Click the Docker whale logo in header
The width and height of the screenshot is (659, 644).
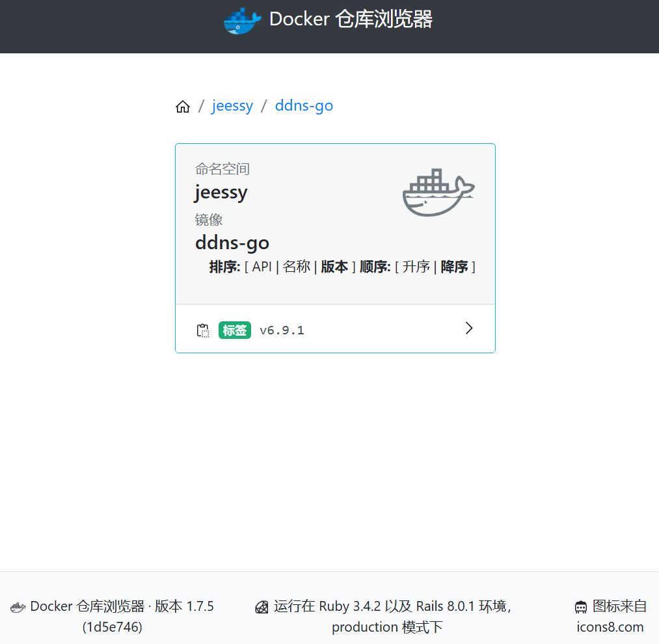click(x=243, y=20)
